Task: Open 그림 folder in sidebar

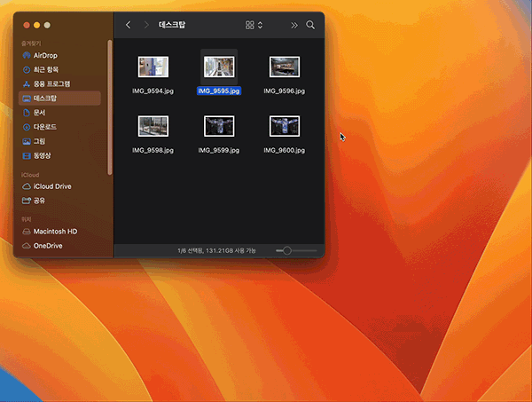Action: click(x=59, y=141)
